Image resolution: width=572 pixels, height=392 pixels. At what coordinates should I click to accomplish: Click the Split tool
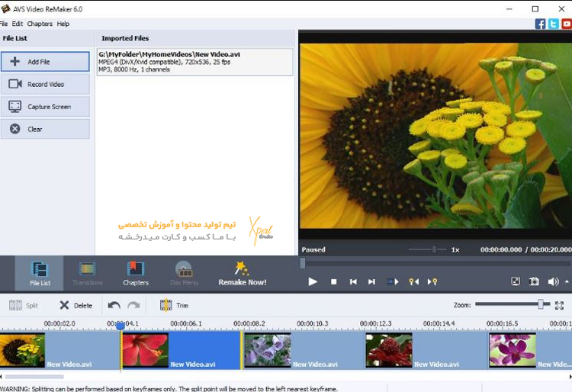[x=24, y=305]
